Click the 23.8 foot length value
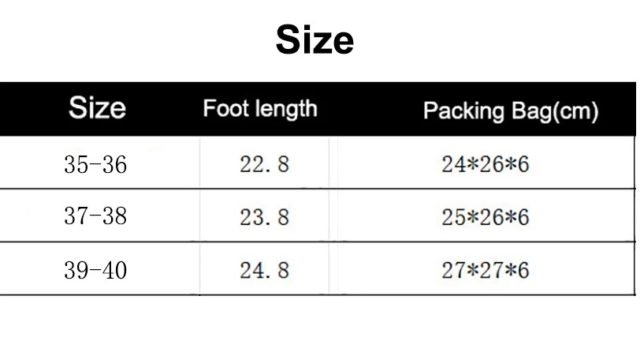 click(265, 217)
